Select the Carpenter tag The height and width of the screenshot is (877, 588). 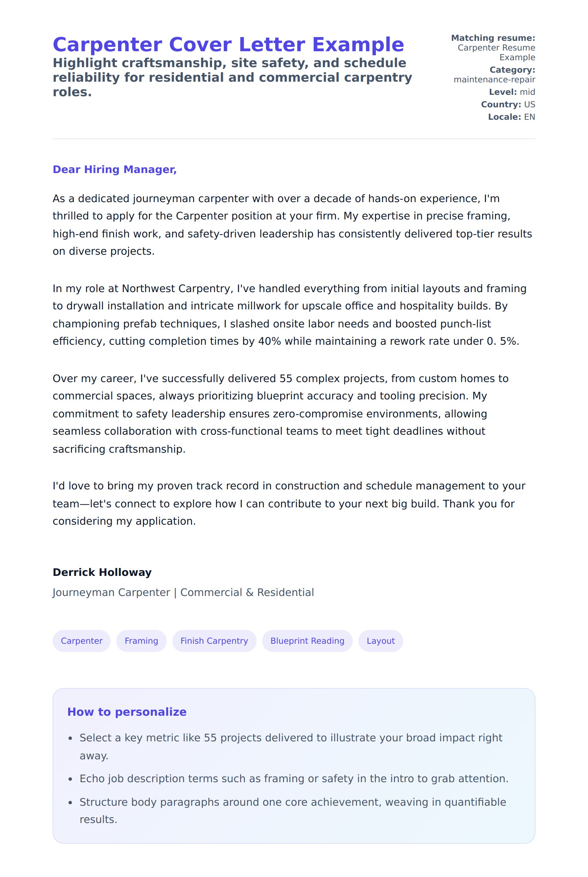pyautogui.click(x=81, y=641)
